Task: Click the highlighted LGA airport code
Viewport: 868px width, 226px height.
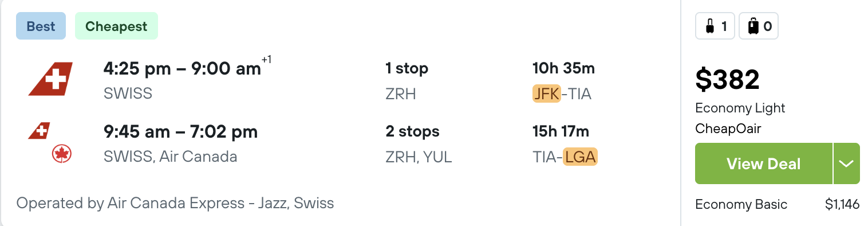Action: click(581, 157)
